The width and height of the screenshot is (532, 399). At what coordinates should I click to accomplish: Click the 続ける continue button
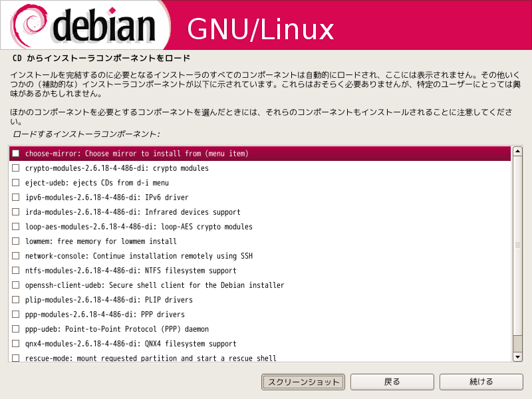(x=481, y=382)
